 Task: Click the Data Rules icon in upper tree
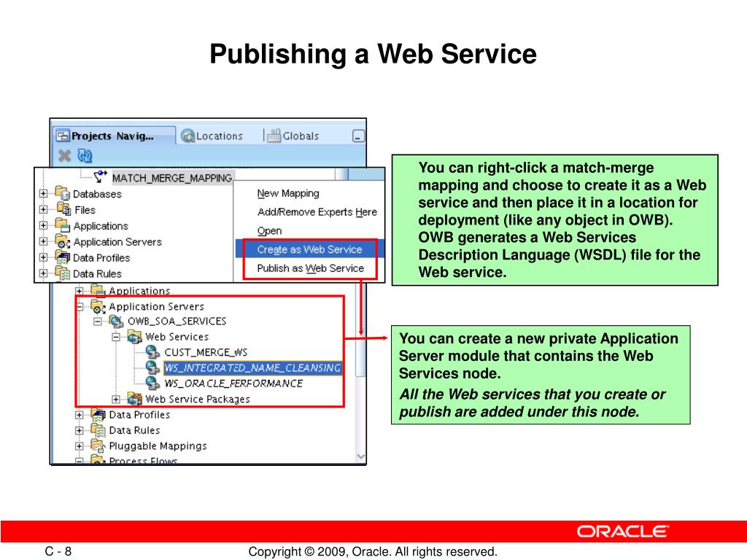[x=63, y=273]
